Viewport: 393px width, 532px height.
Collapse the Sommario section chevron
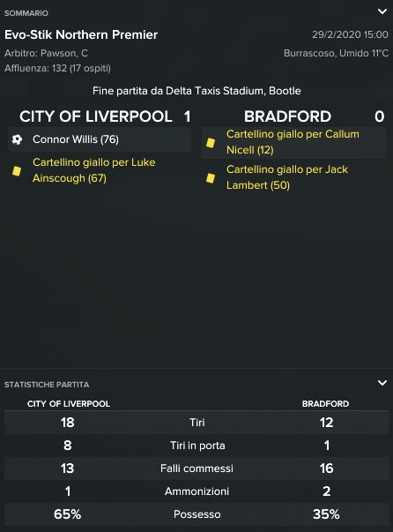[382, 11]
